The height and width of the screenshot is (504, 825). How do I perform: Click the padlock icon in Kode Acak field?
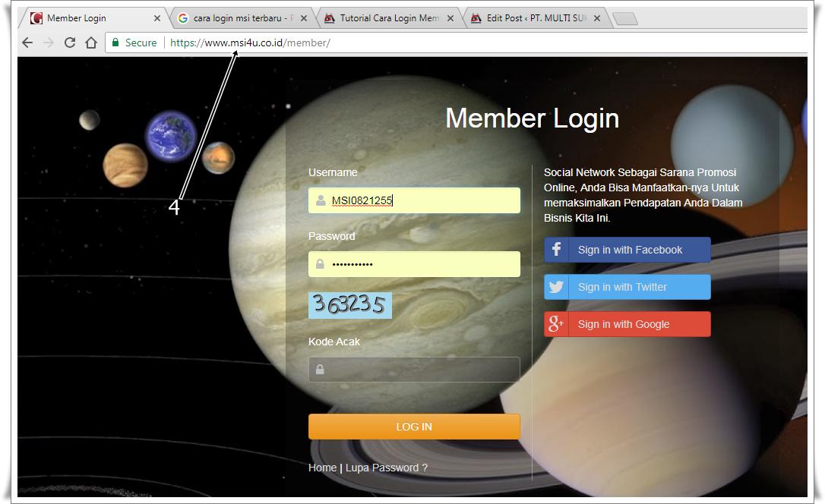(x=320, y=370)
